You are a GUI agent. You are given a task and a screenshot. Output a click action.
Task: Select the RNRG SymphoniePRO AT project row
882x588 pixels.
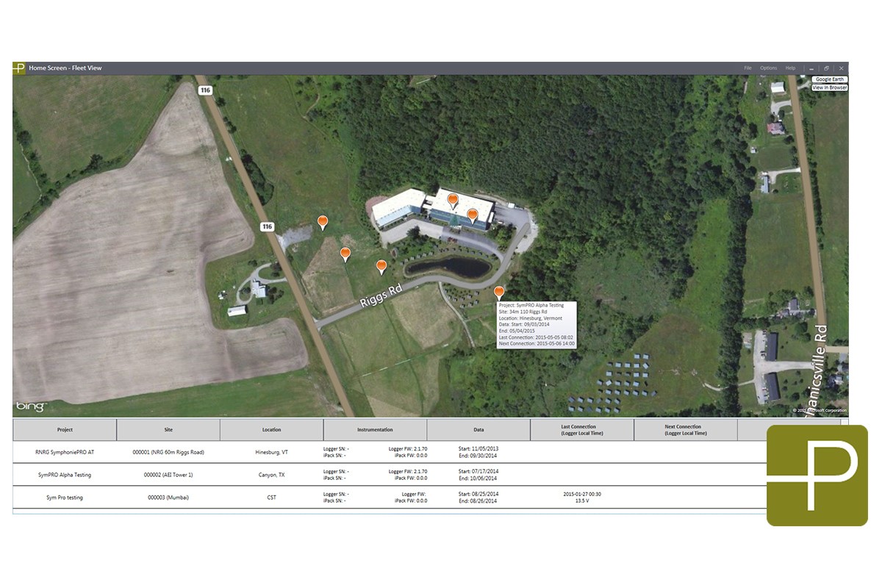pos(65,452)
